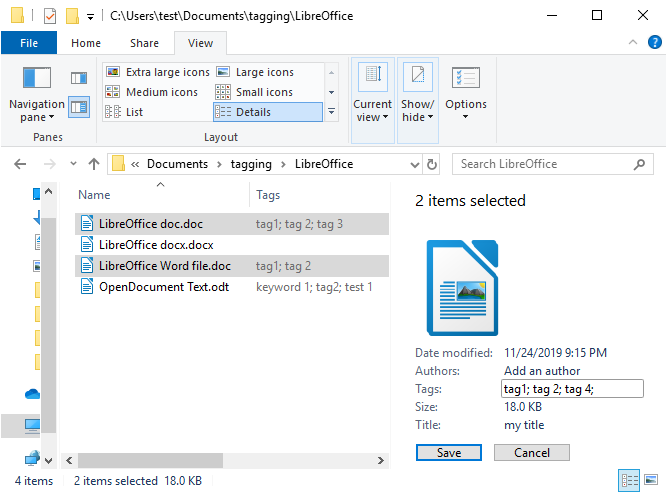Click New folder quick access icon
This screenshot has height=493, width=667.
click(x=72, y=16)
